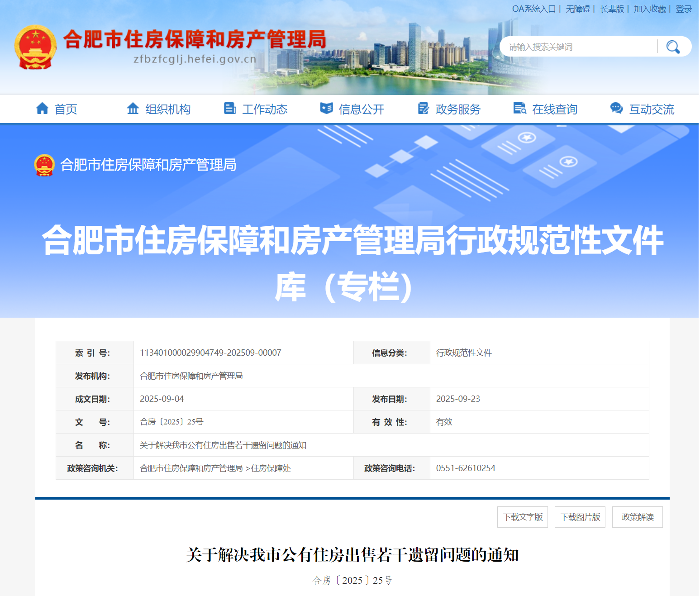Screen dimensions: 700x596
Task: Click the 有效性 label cell
Action: pyautogui.click(x=392, y=422)
